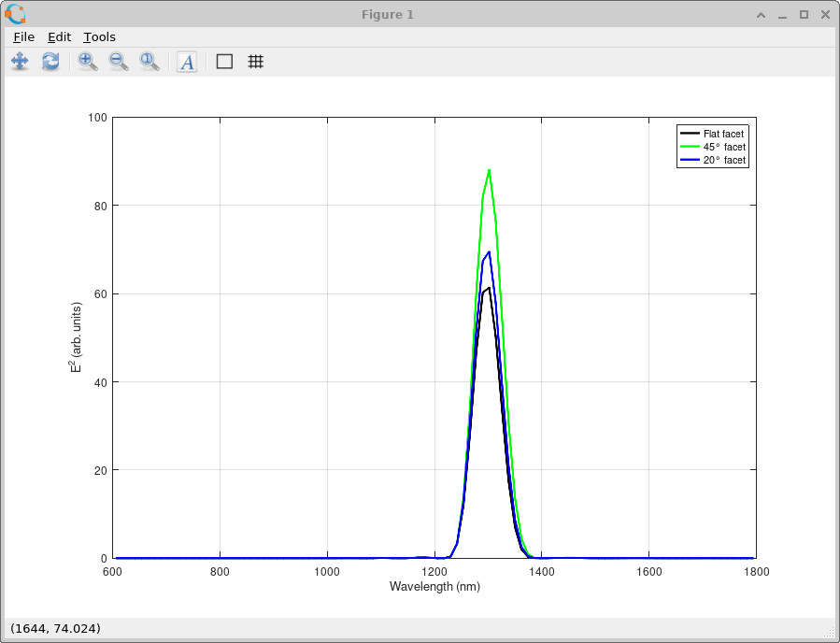The image size is (840, 643).
Task: Select the zoom in magnifier tool
Action: (x=86, y=62)
